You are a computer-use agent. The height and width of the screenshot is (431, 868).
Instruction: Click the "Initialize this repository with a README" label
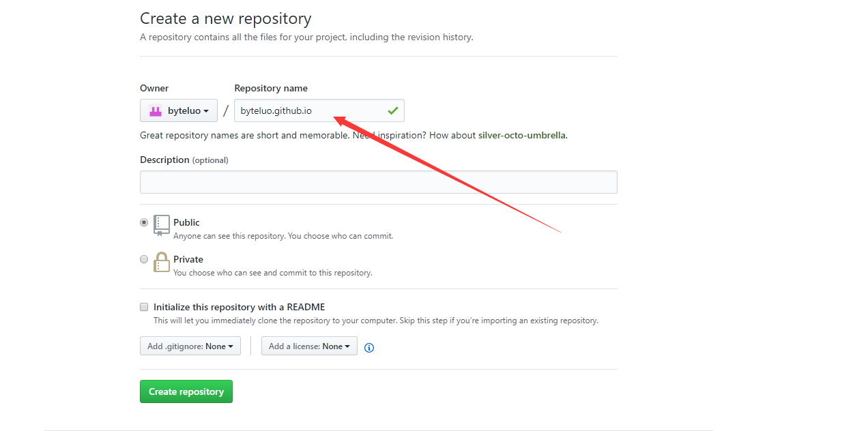pos(239,307)
